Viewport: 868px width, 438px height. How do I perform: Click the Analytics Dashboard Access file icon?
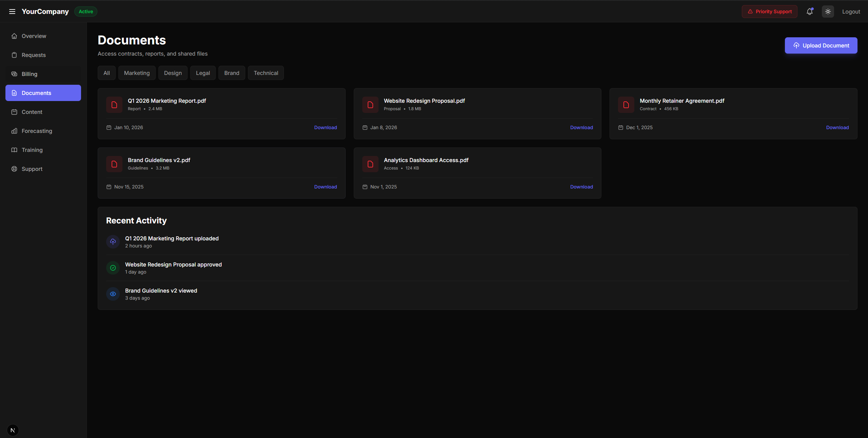click(x=370, y=164)
